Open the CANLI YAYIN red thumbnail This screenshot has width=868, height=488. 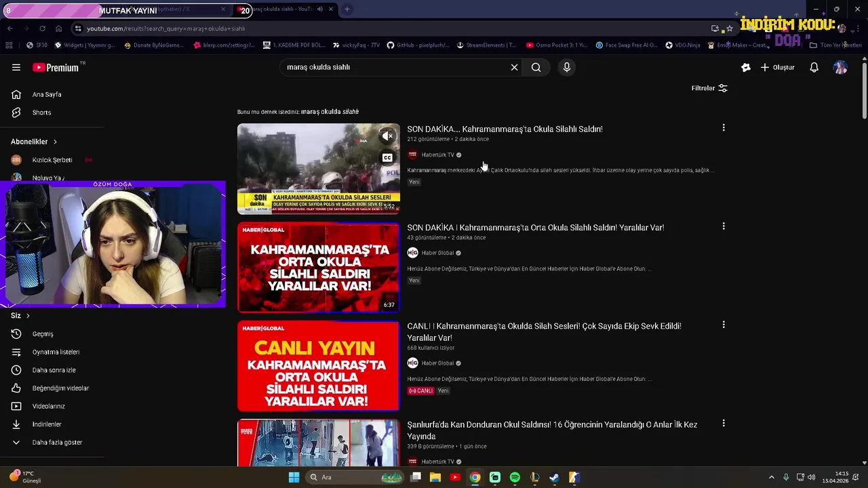(x=318, y=366)
